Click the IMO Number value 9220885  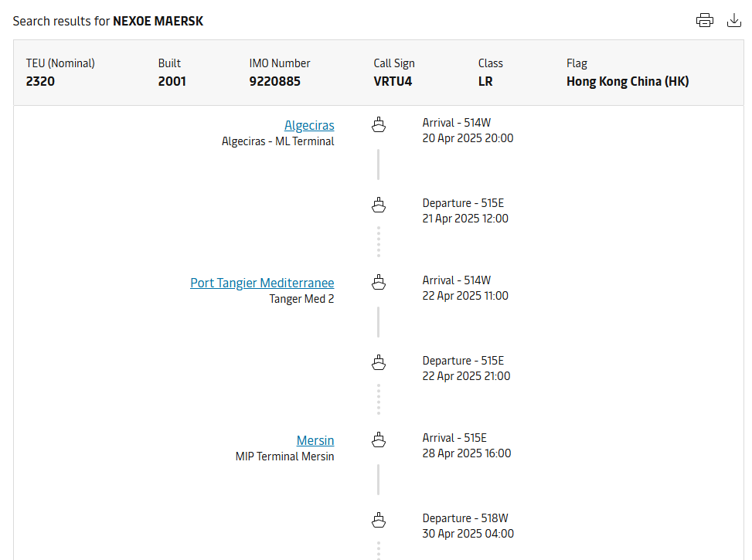274,81
